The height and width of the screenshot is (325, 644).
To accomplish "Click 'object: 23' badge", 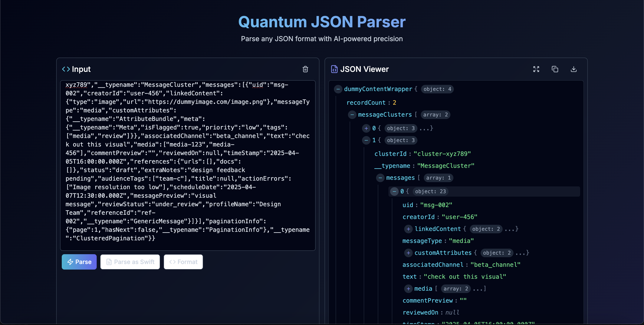I will pyautogui.click(x=430, y=191).
